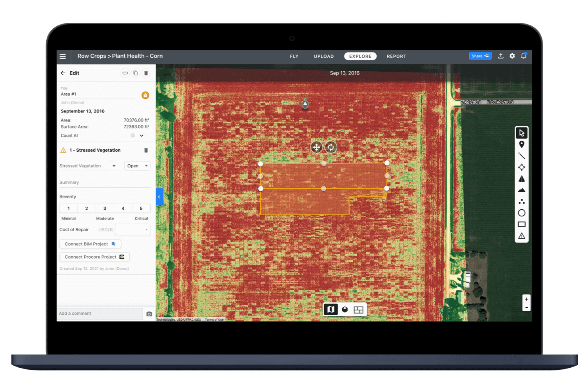
Task: Set severity level to 3
Action: pyautogui.click(x=105, y=208)
